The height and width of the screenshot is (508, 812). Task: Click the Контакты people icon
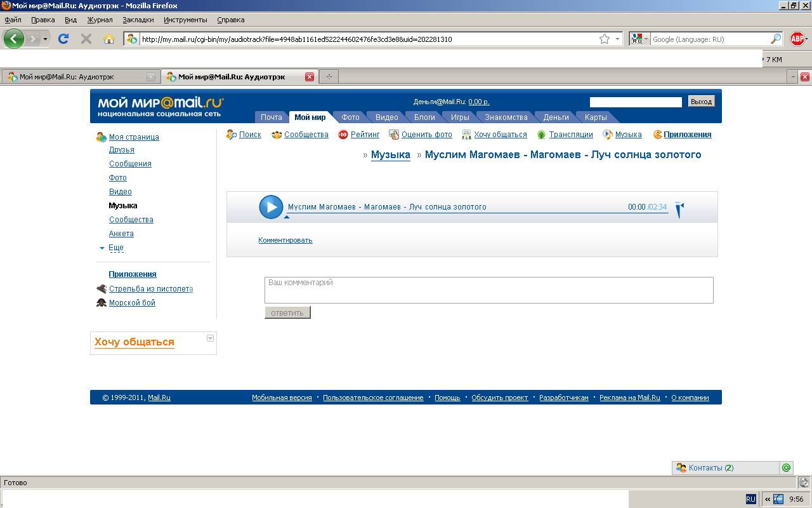tap(681, 467)
